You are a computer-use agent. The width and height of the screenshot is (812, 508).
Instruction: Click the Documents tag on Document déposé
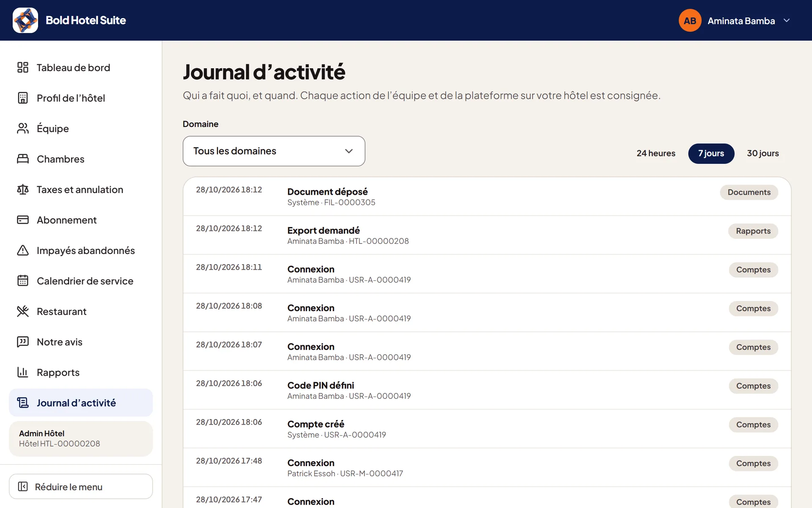pyautogui.click(x=749, y=192)
